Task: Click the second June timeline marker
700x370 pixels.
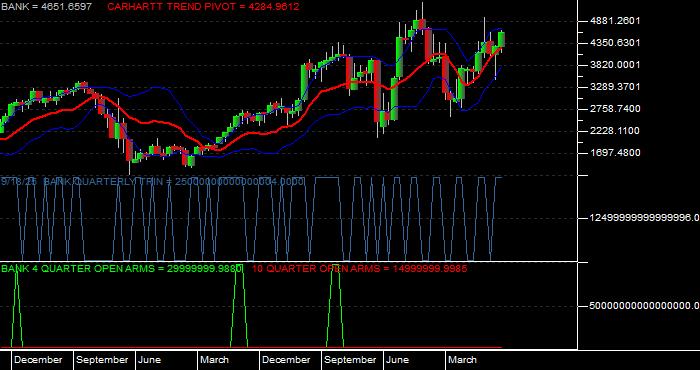Action: point(397,360)
